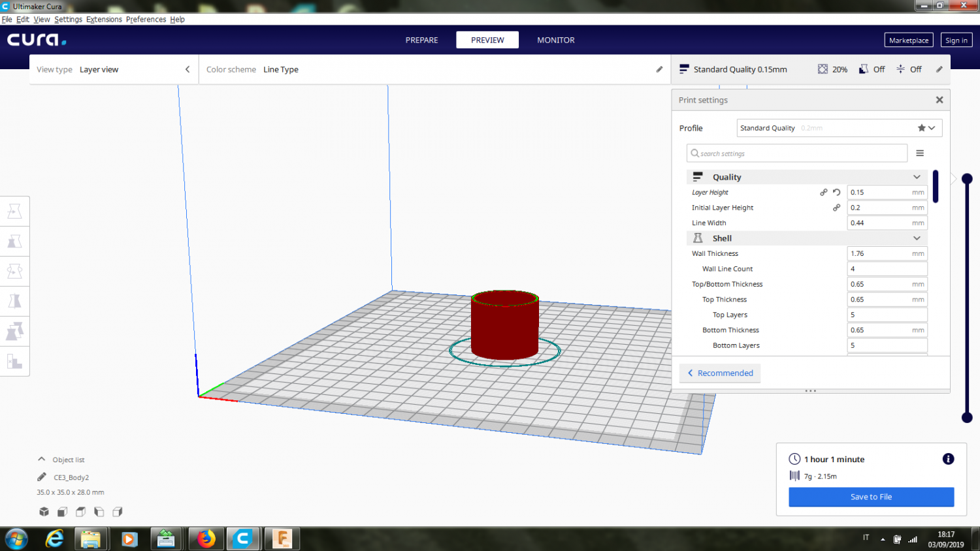The height and width of the screenshot is (551, 980).
Task: Click the info icon beside print time
Action: [x=948, y=459]
